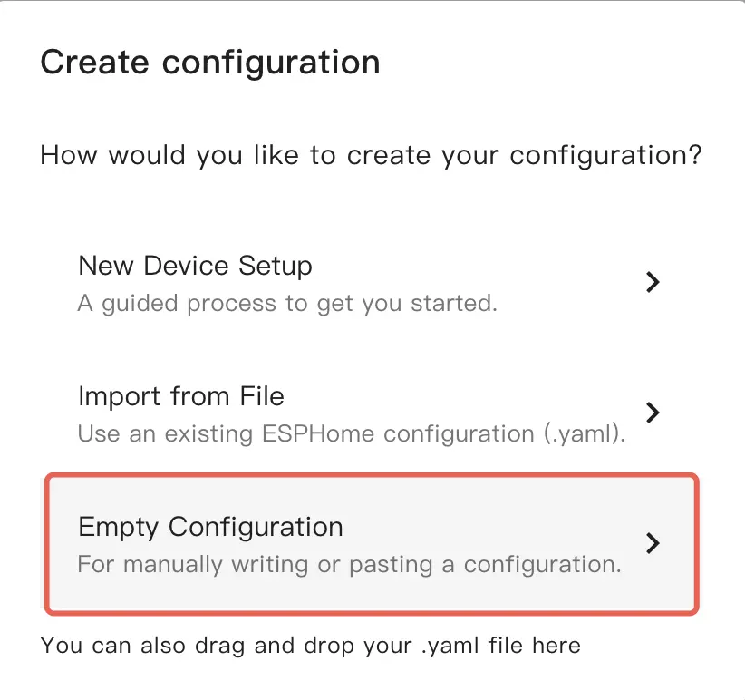Click the drag and drop .yaml hint text
This screenshot has width=745, height=700.
310,646
